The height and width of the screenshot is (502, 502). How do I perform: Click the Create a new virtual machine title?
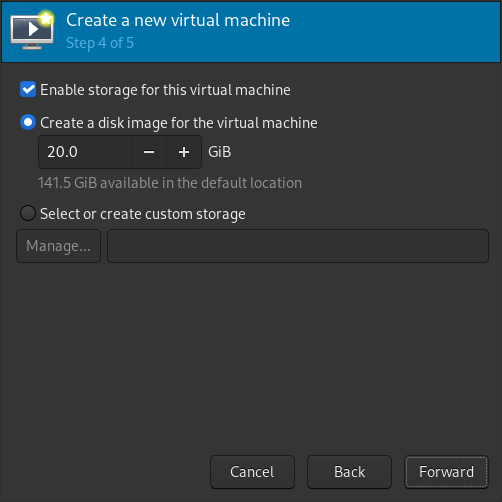(178, 20)
